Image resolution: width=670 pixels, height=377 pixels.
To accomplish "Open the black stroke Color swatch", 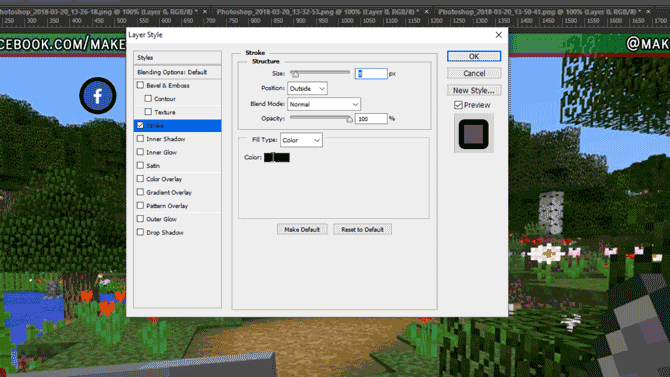I will [277, 157].
